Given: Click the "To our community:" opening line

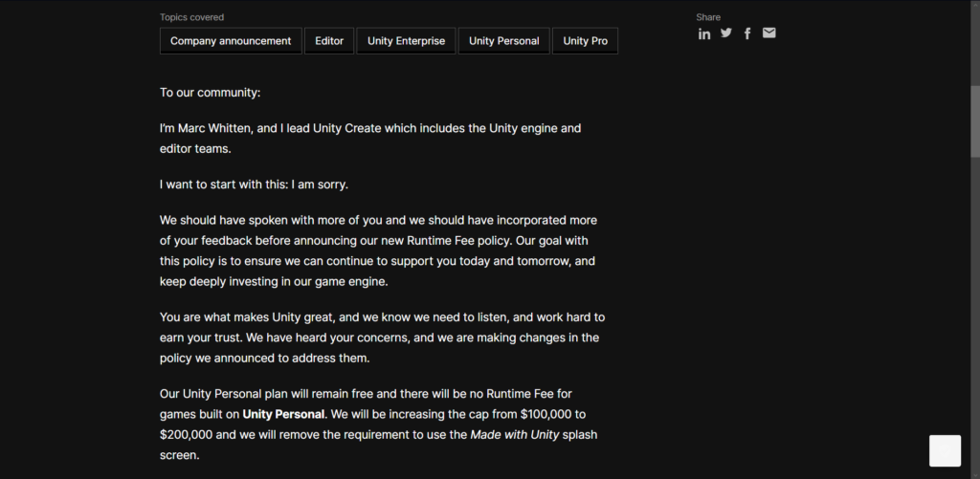Looking at the screenshot, I should click(x=210, y=93).
